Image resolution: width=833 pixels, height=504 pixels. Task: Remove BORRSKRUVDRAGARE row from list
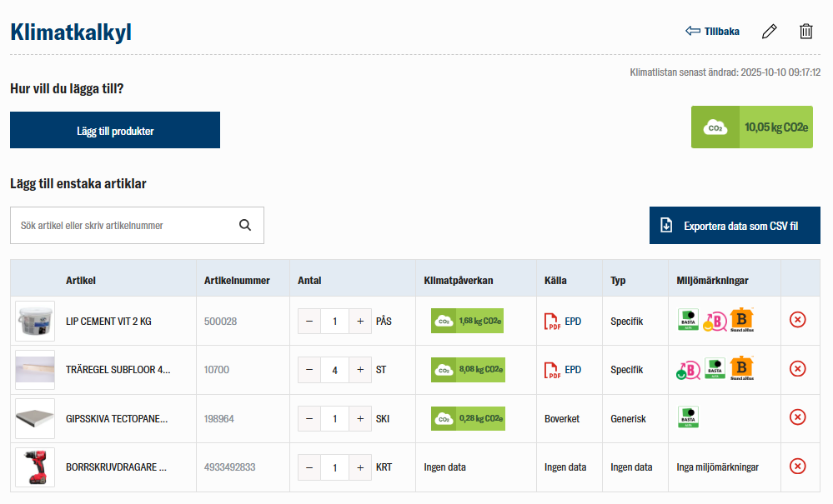pyautogui.click(x=797, y=467)
